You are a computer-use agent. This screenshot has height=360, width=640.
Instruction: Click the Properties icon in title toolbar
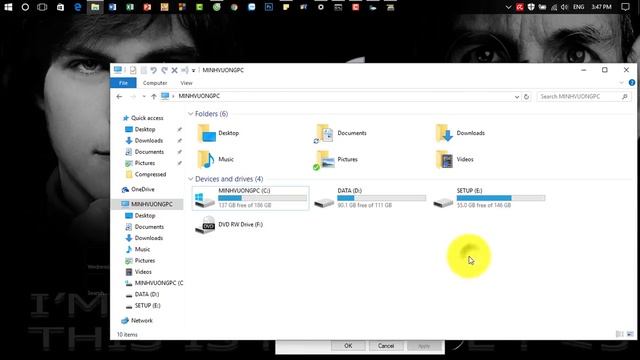133,70
